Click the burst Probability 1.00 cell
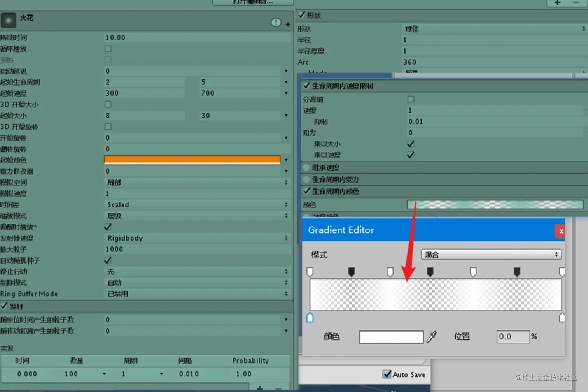 (x=244, y=374)
